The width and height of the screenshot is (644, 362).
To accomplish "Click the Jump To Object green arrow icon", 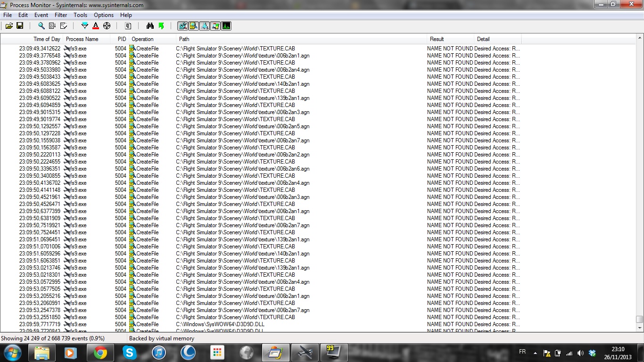I will (x=161, y=26).
